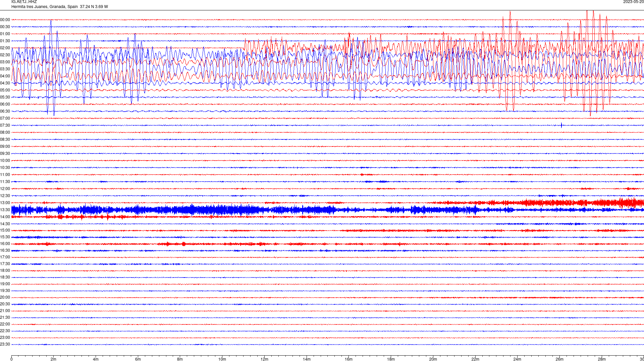Click the 12m tick on time axis
This screenshot has height=362, width=644.
tap(264, 359)
